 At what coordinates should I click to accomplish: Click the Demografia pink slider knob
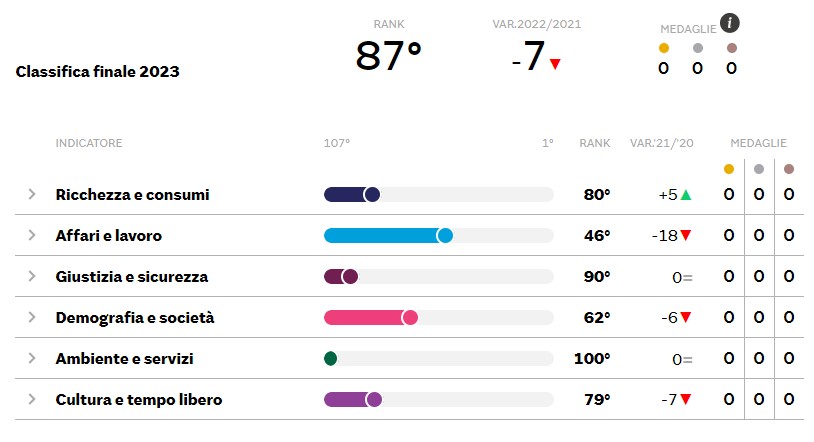pyautogui.click(x=410, y=317)
